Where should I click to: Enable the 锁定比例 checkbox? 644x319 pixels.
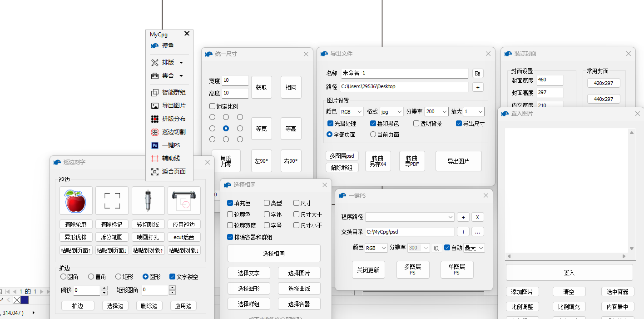(213, 106)
